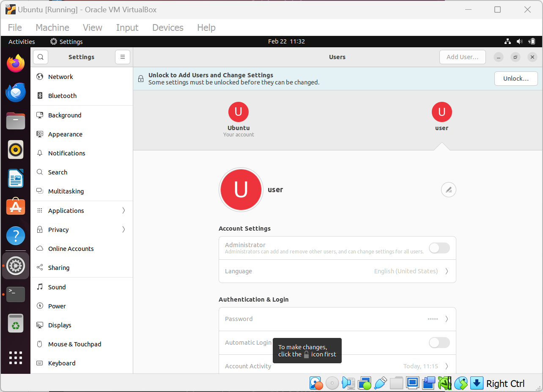This screenshot has width=543, height=392.
Task: Click the Unlock... button
Action: [516, 79]
